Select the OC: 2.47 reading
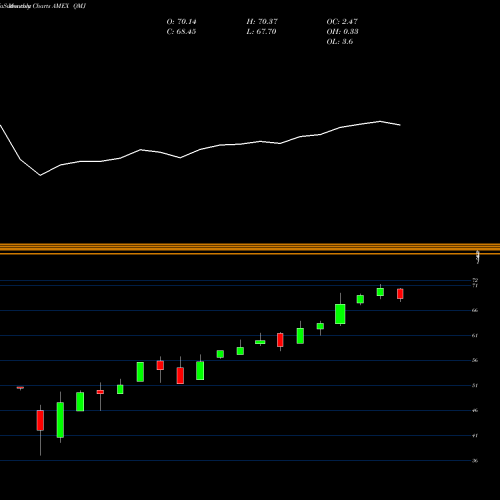 342,22
